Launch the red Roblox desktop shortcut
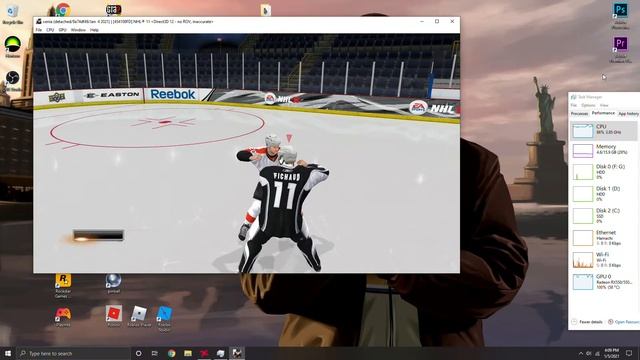 pyautogui.click(x=113, y=316)
